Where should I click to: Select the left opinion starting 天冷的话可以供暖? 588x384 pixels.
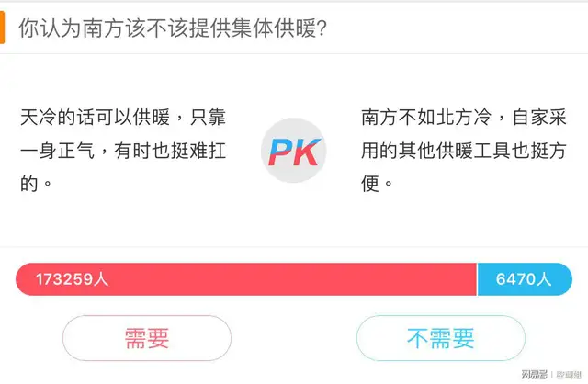tap(122, 150)
